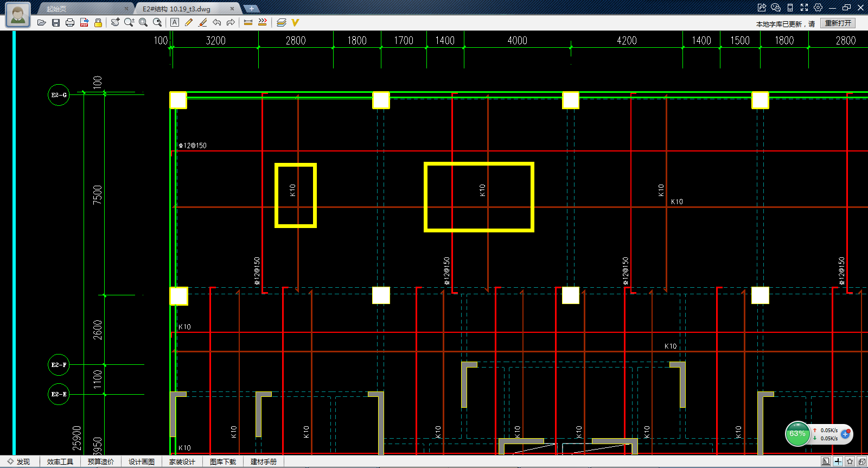Click the E2-E axis bubble
868x468 pixels.
click(59, 394)
